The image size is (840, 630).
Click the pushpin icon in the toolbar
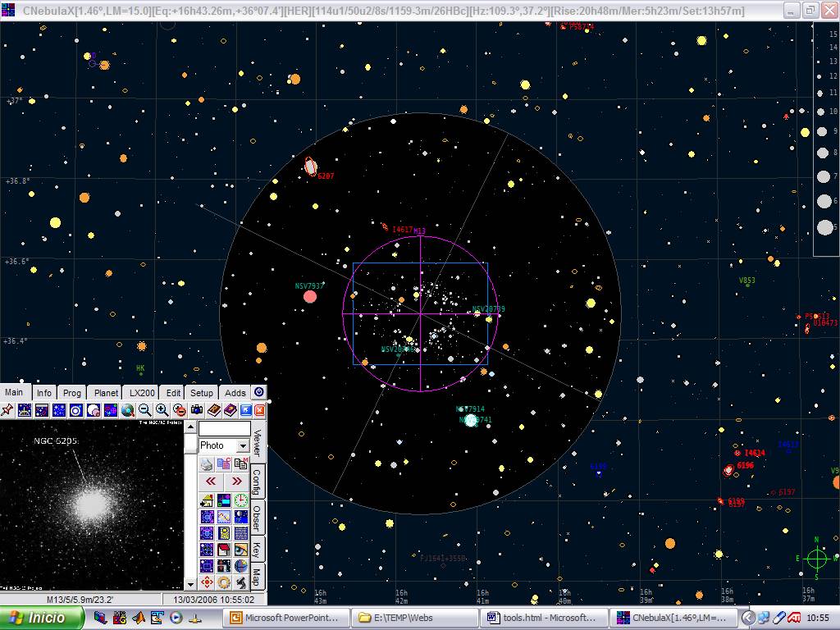(x=7, y=409)
